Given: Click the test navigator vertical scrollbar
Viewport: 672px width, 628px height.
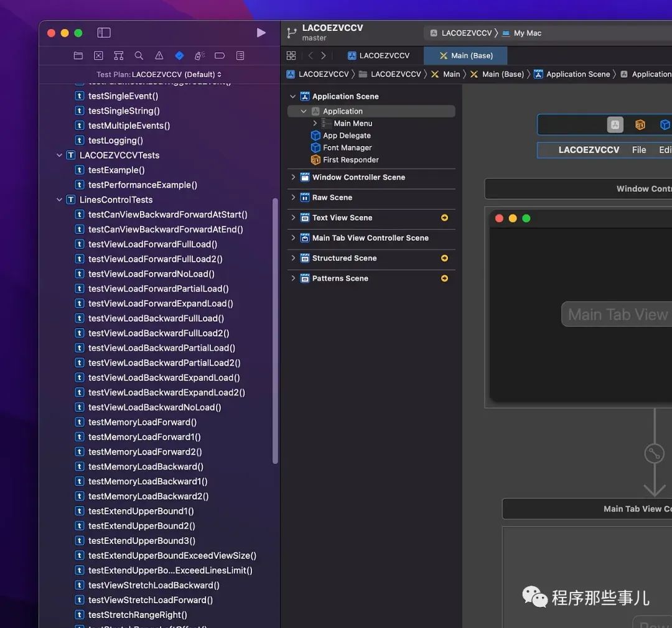Looking at the screenshot, I should (275, 331).
